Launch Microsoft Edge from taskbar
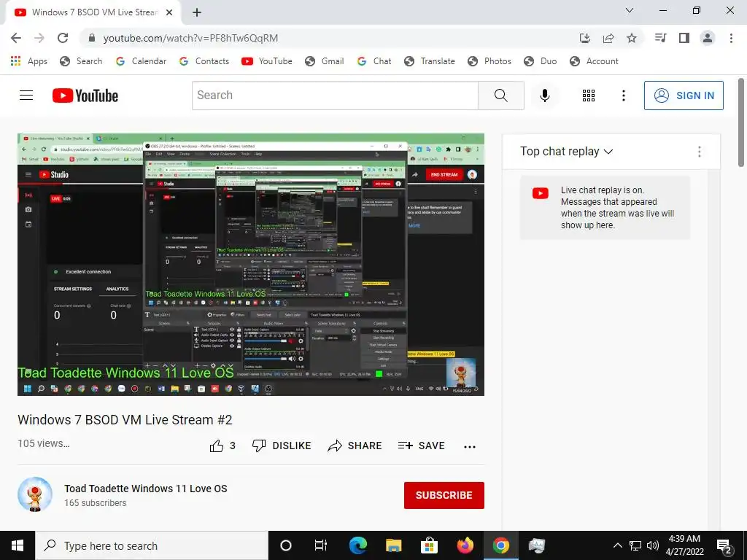The width and height of the screenshot is (747, 560). 357,545
